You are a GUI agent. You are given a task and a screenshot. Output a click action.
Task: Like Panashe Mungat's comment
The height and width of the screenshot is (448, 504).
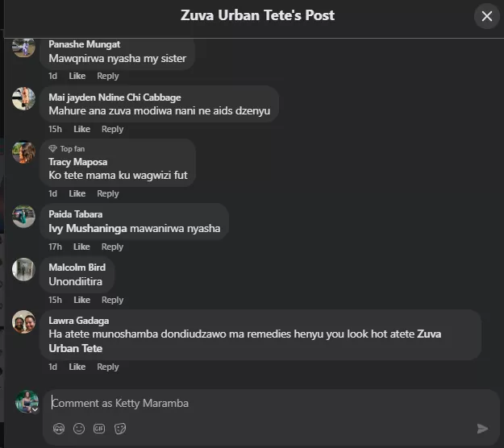[77, 76]
